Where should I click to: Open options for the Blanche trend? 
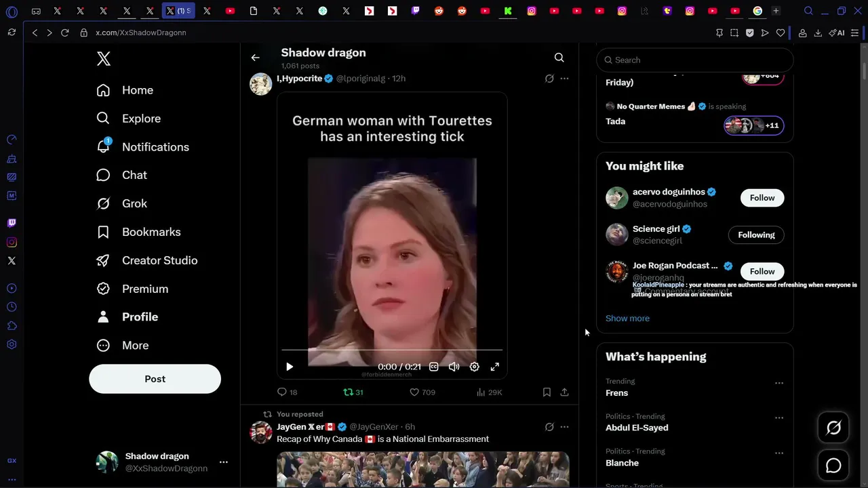779,453
